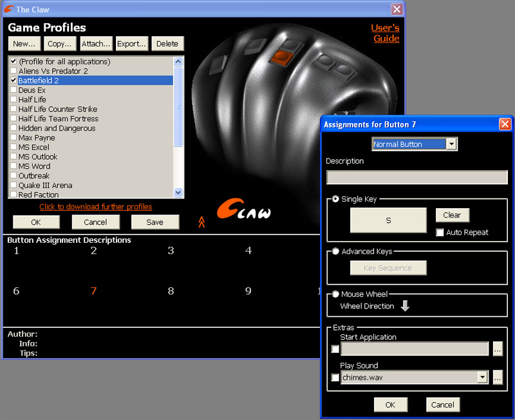Enable Aliens Vs Predator 2 profile checkbox
Screen dimensions: 515x420
(14, 71)
